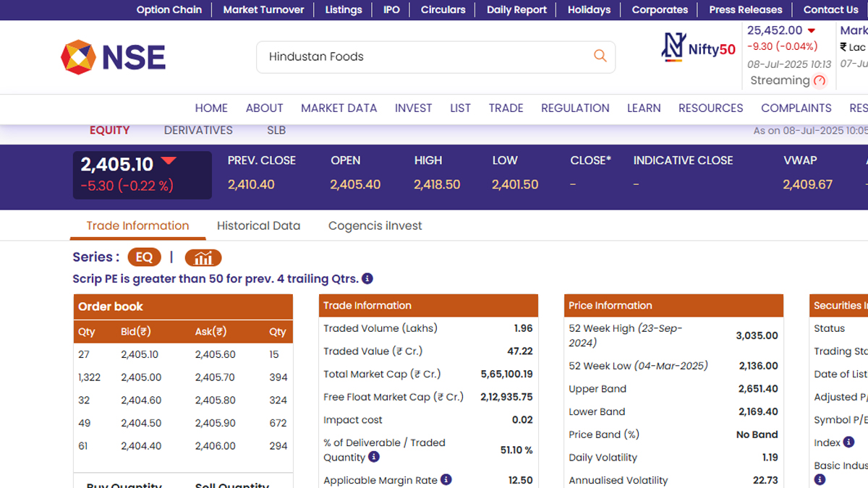
Task: Click the VWAP value 2,409.67
Action: [x=807, y=184]
